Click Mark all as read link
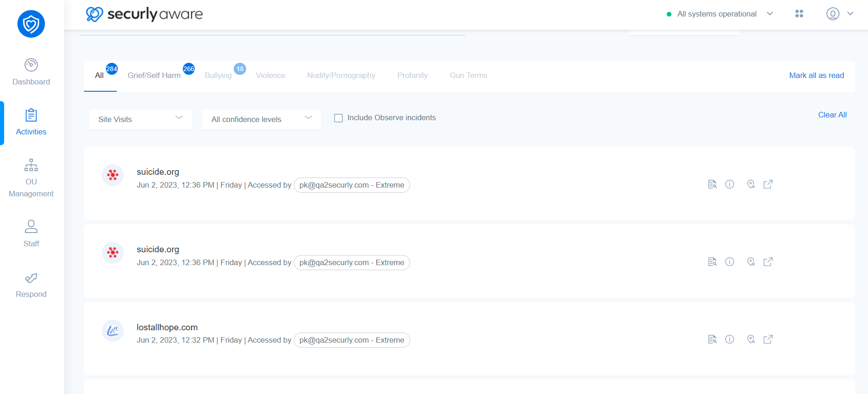 tap(817, 76)
